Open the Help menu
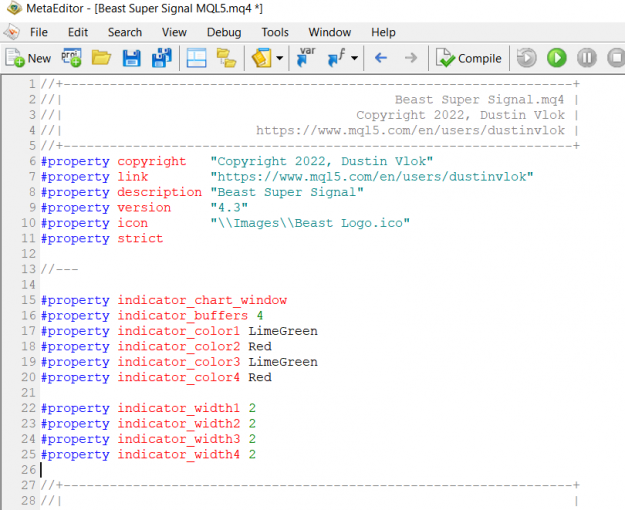The image size is (625, 510). tap(383, 32)
